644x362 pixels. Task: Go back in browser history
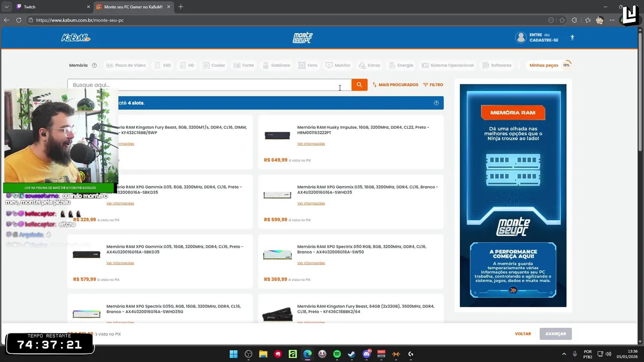7,20
